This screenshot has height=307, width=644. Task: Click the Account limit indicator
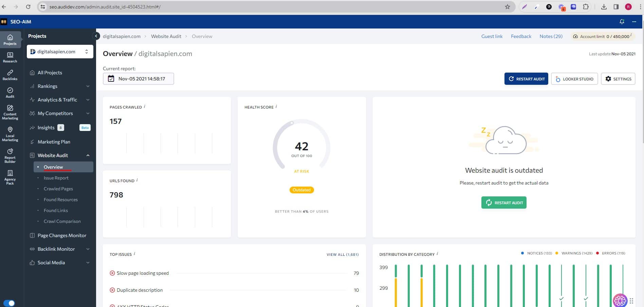pos(603,36)
